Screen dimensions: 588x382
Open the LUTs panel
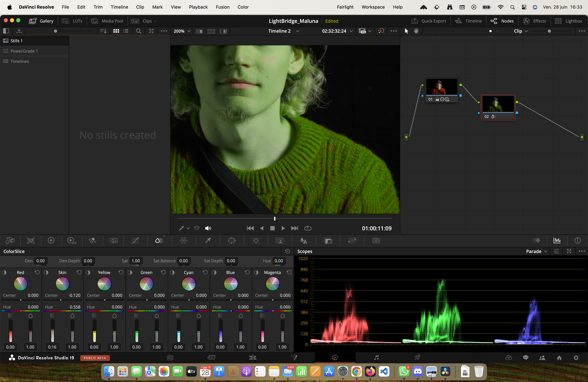[72, 21]
